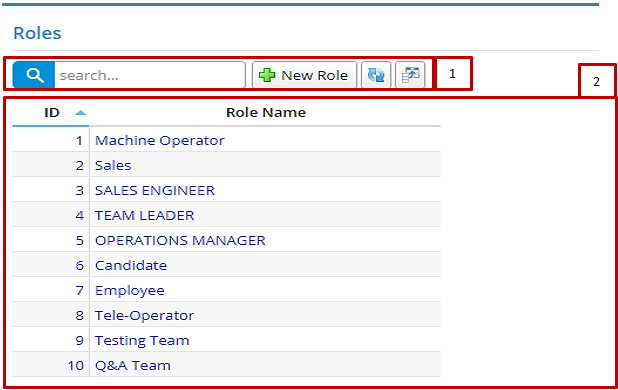This screenshot has width=618, height=390.
Task: Open the Sales role link
Action: [x=113, y=165]
